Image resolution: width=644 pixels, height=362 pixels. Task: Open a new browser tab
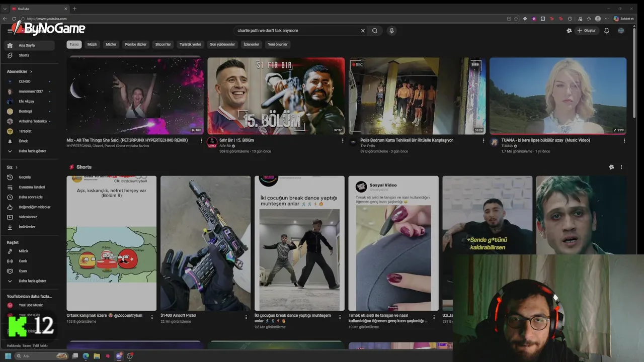tap(74, 9)
